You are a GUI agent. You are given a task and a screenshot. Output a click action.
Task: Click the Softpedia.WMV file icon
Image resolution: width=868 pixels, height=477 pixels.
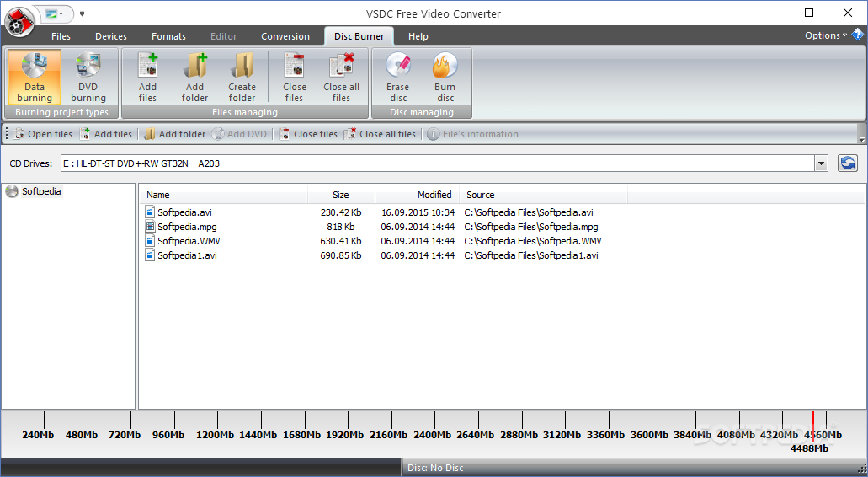click(150, 240)
